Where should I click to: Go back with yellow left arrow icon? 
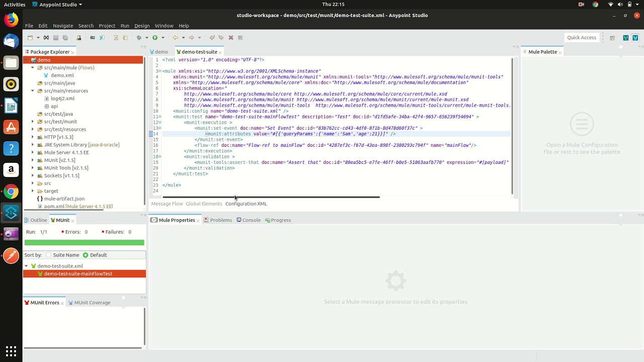tap(175, 38)
